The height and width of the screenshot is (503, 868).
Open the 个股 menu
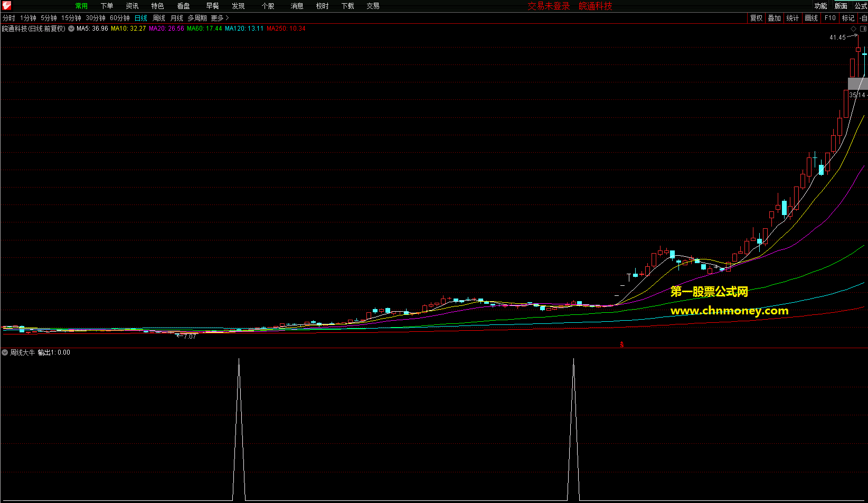tap(268, 6)
